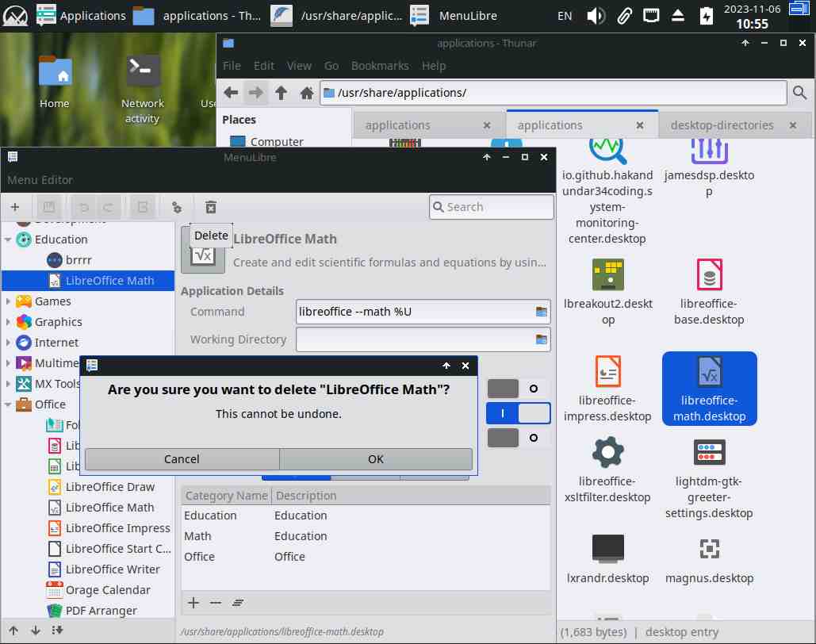
Task: Expand the Games category
Action: tap(9, 301)
